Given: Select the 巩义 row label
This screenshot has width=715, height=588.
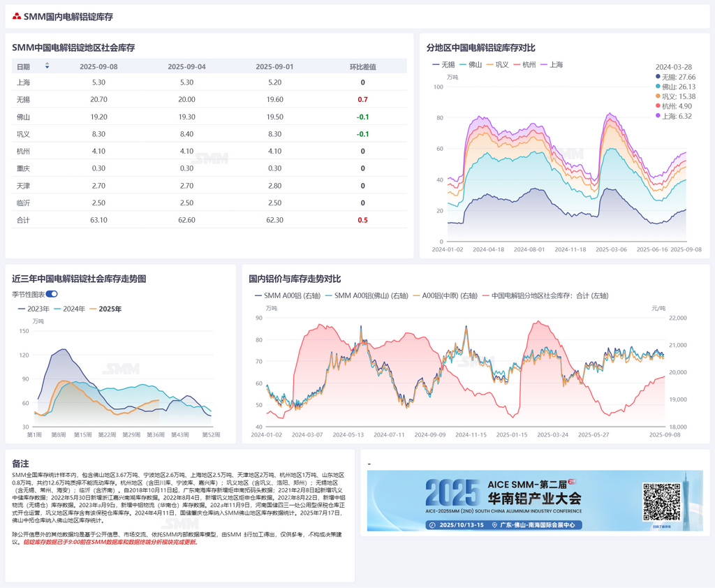Looking at the screenshot, I should click(x=23, y=134).
